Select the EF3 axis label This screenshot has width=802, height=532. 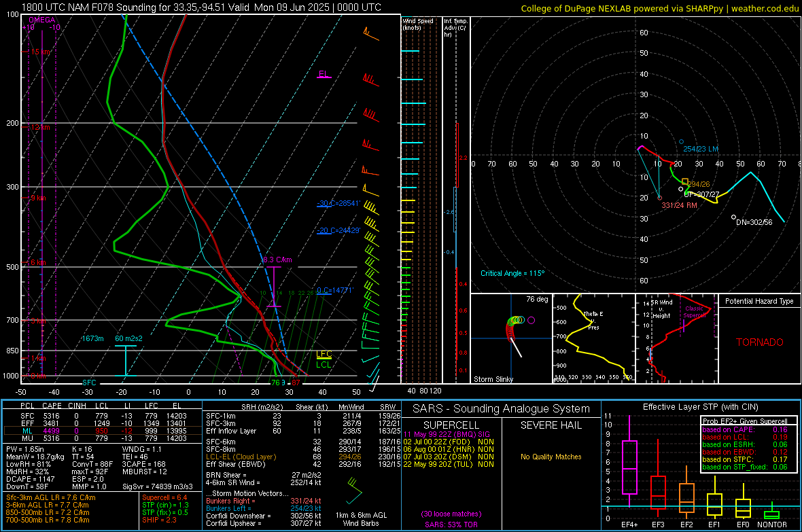(x=658, y=525)
